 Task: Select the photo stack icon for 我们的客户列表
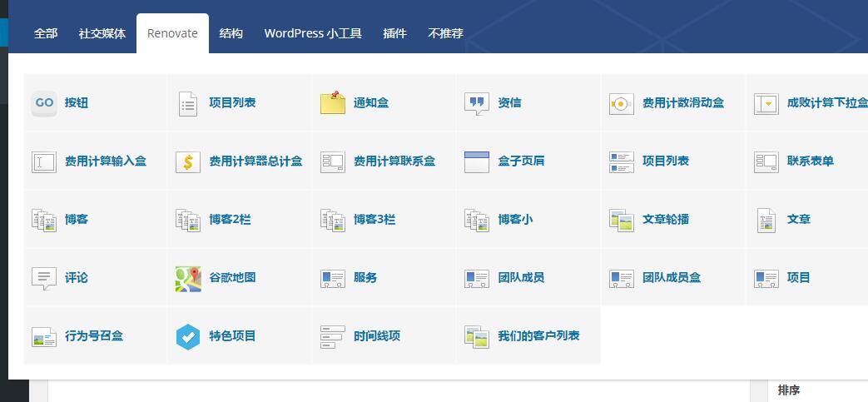point(477,336)
